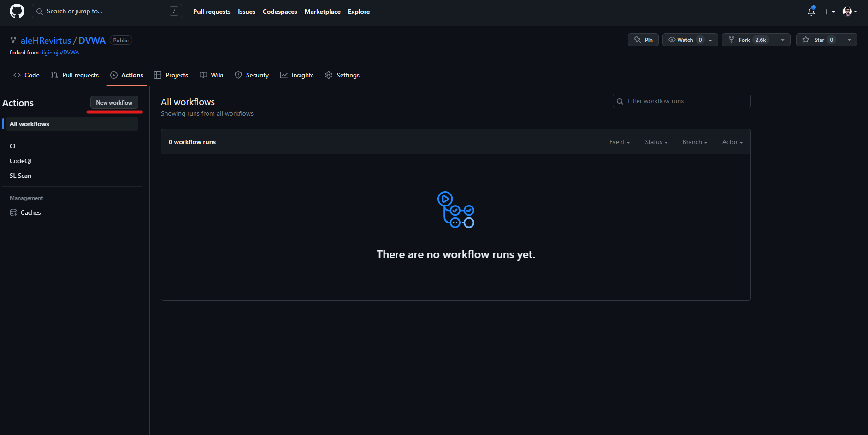Click the Caches icon under Management

[13, 212]
